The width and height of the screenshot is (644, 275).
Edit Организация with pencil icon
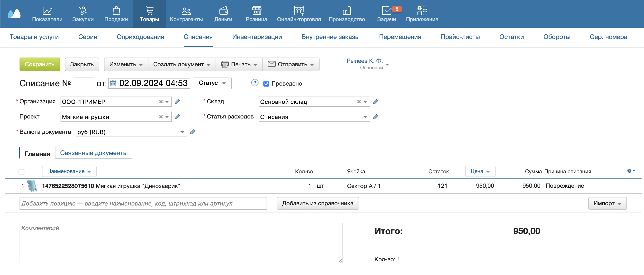177,102
